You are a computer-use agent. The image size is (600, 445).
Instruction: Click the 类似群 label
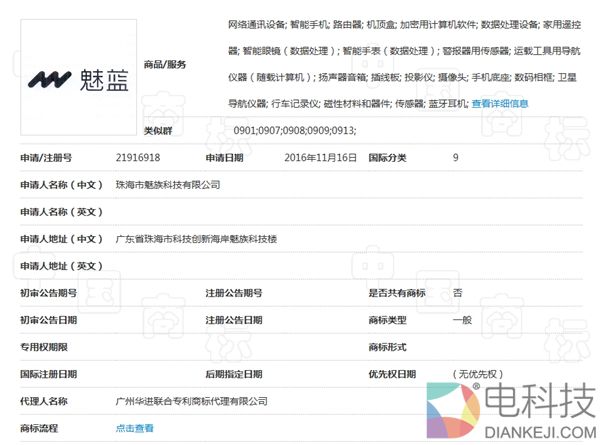coord(158,131)
